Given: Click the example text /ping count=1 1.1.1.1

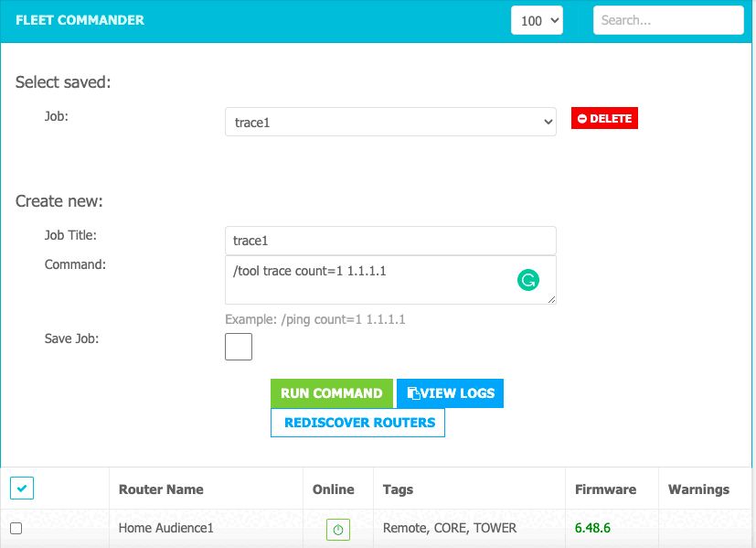Looking at the screenshot, I should (344, 319).
